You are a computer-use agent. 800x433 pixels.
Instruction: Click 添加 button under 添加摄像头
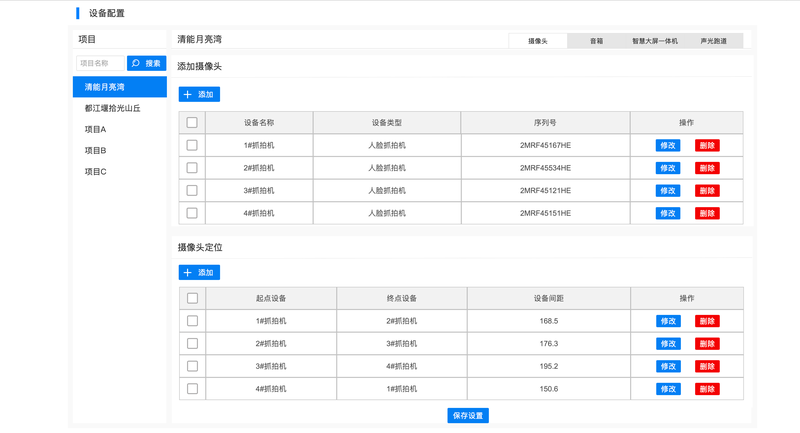tap(199, 94)
